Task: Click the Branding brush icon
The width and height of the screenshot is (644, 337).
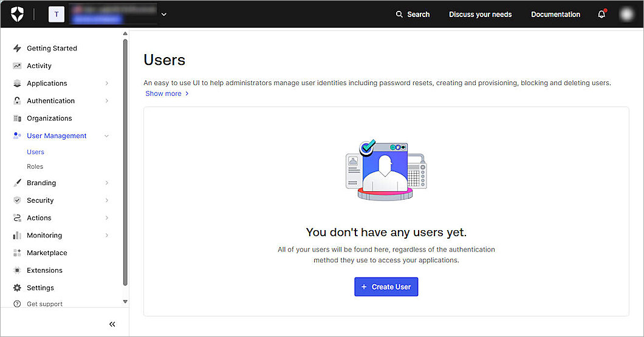Action: (17, 183)
